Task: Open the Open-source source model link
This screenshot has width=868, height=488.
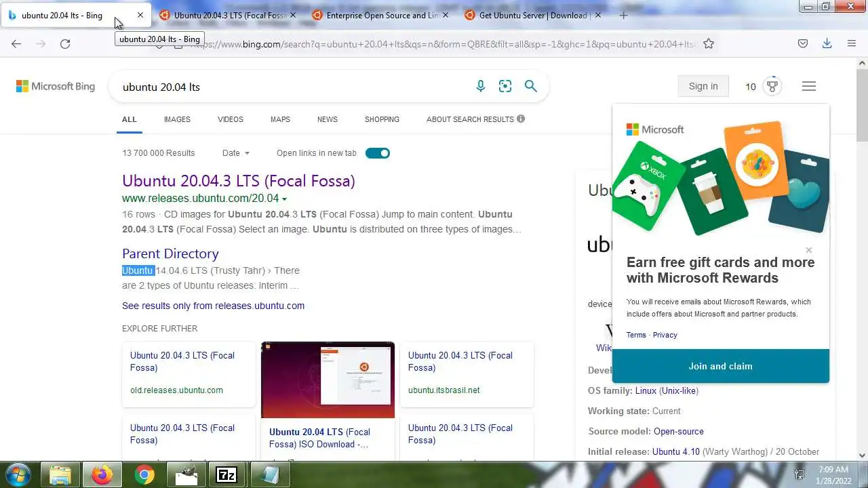Action: point(679,431)
